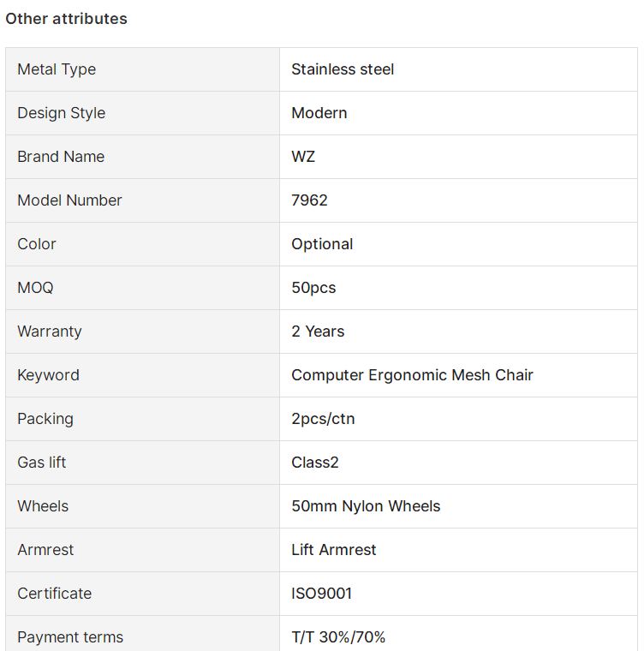The image size is (644, 651).
Task: Click the Class2 gas lift value
Action: click(x=315, y=462)
